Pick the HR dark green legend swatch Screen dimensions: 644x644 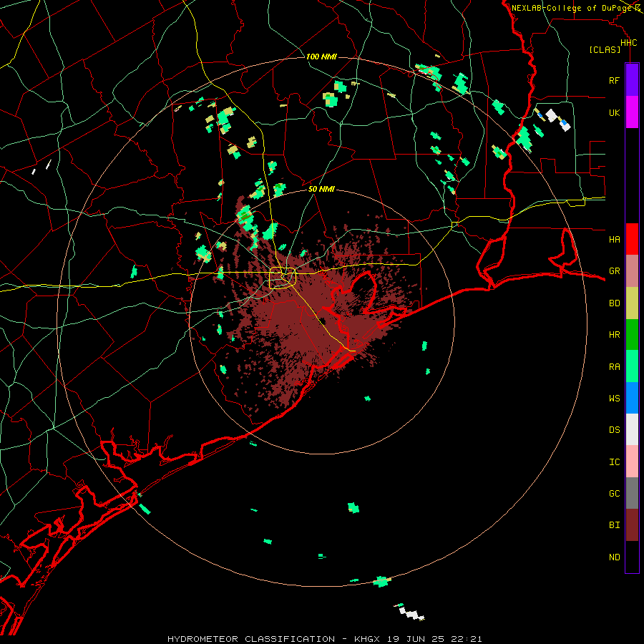(632, 335)
